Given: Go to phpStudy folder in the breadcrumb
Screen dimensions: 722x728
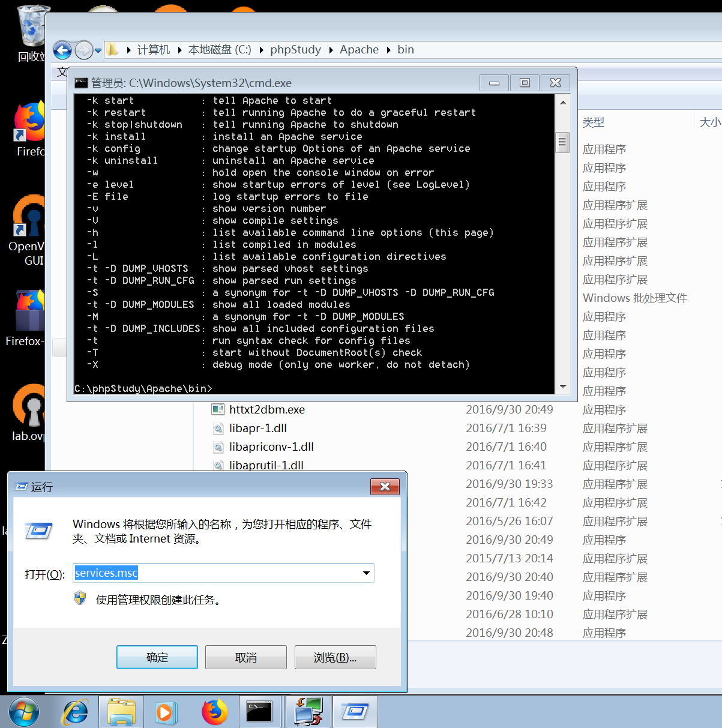Looking at the screenshot, I should pyautogui.click(x=295, y=50).
